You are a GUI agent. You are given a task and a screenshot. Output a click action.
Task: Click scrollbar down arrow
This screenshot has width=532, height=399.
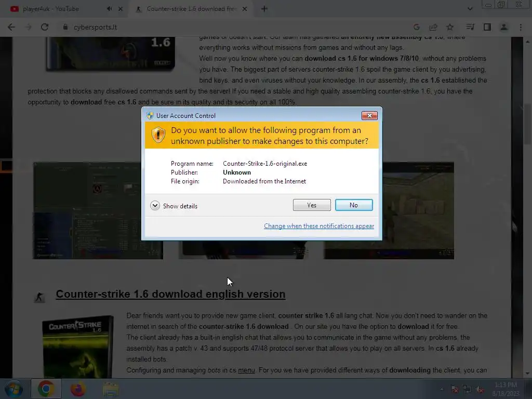click(527, 374)
